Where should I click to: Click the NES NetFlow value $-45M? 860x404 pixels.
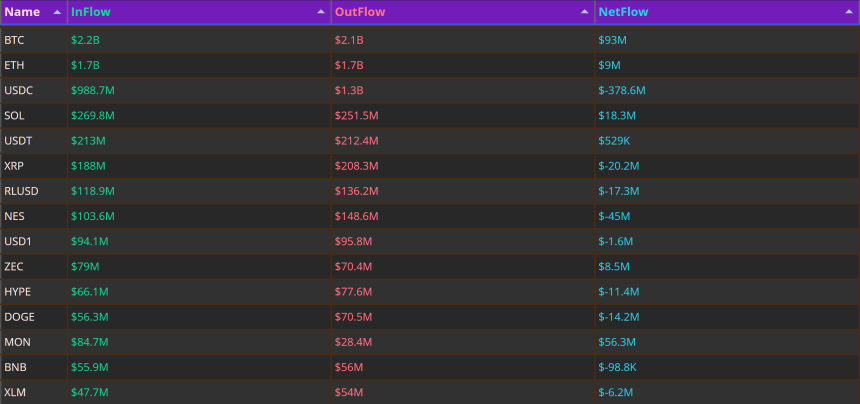tap(614, 217)
